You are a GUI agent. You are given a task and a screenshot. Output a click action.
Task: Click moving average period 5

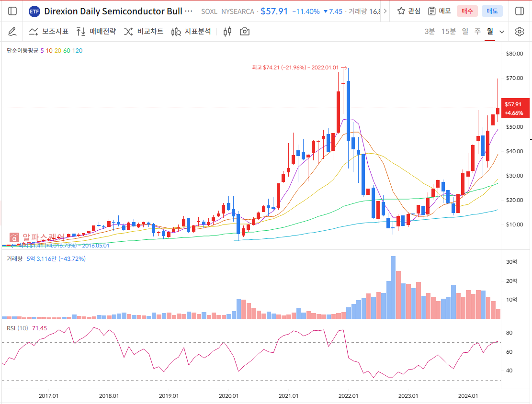[42, 51]
